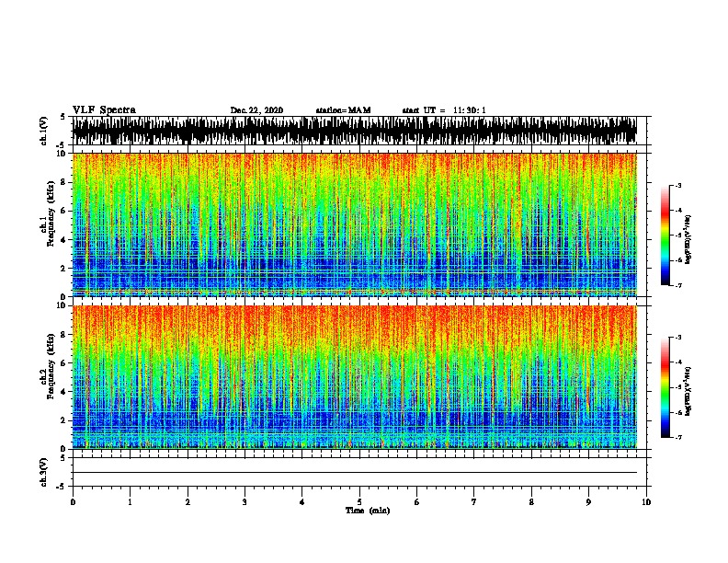This screenshot has height=563, width=728.
Task: Click the time axis tick label "0"
Action: click(73, 502)
